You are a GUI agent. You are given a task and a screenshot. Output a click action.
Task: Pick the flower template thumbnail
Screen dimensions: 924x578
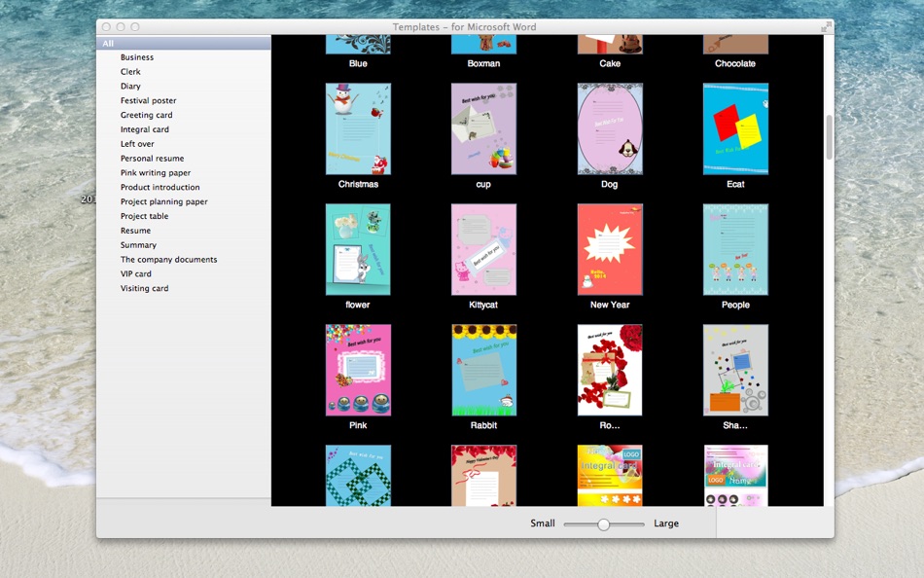click(x=358, y=249)
